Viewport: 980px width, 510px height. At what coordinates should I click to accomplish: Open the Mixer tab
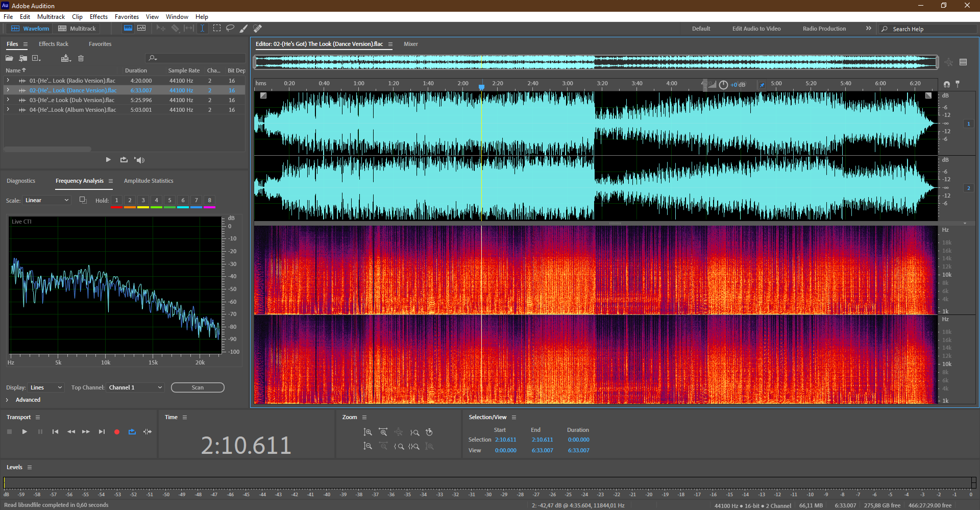tap(411, 44)
